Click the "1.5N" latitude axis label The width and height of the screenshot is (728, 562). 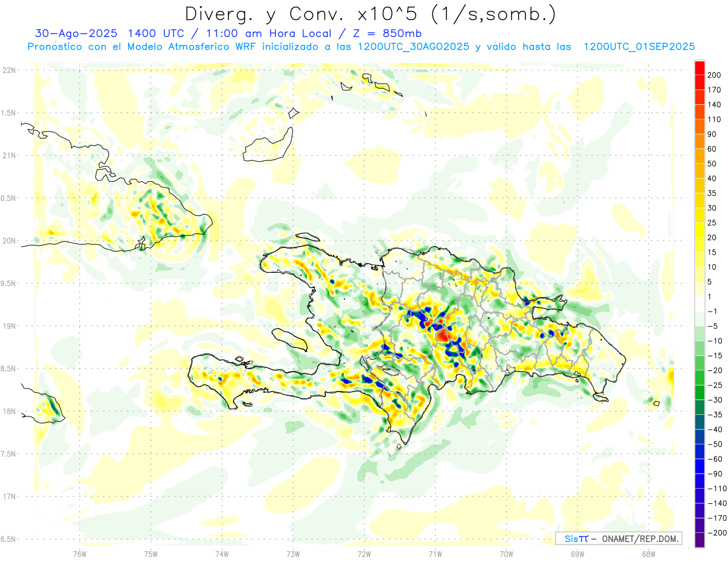click(x=8, y=113)
